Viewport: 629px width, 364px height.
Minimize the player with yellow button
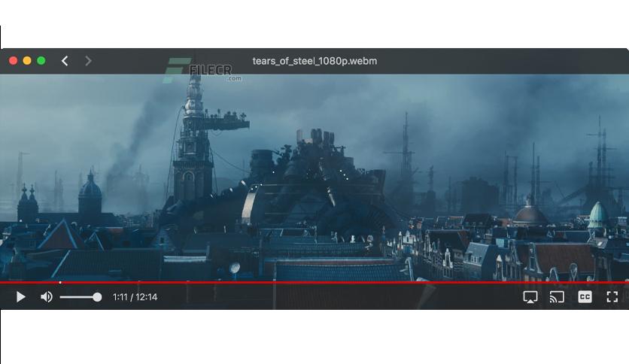pos(27,60)
